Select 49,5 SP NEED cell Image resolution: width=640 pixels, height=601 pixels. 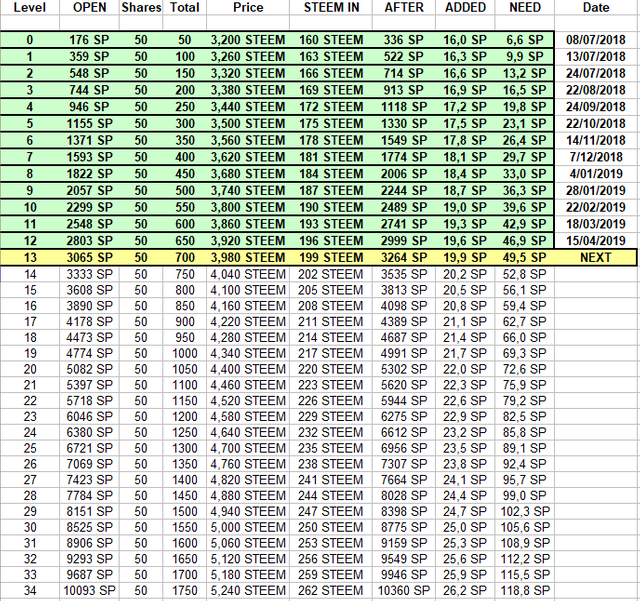pyautogui.click(x=524, y=258)
